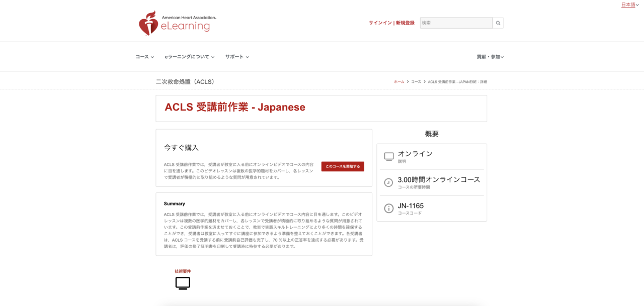644x306 pixels.
Task: Click the ACLS 受講前作業 - JAPANESE : 詳細 breadcrumb
Action: [x=457, y=81]
